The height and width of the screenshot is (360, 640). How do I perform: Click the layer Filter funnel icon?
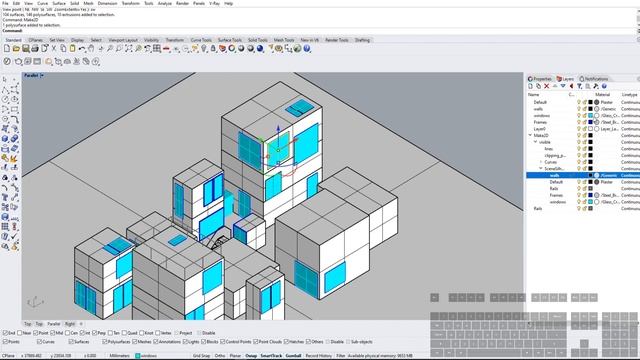pos(579,86)
